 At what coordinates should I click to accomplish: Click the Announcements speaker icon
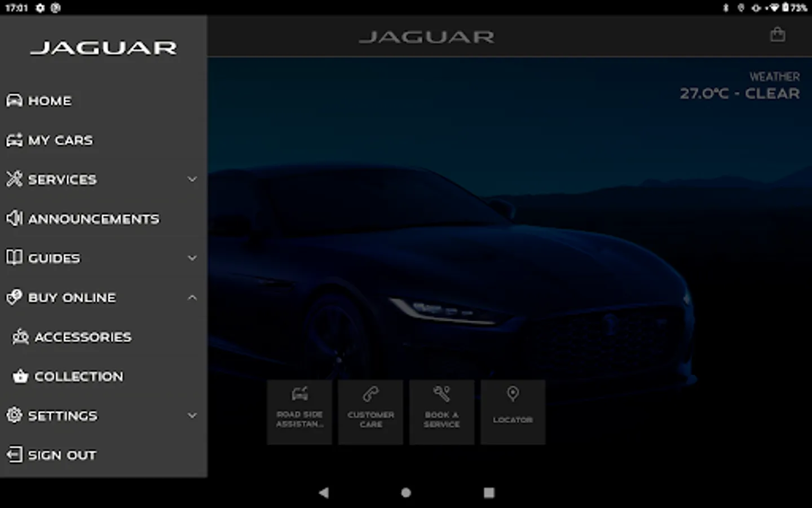pos(14,218)
